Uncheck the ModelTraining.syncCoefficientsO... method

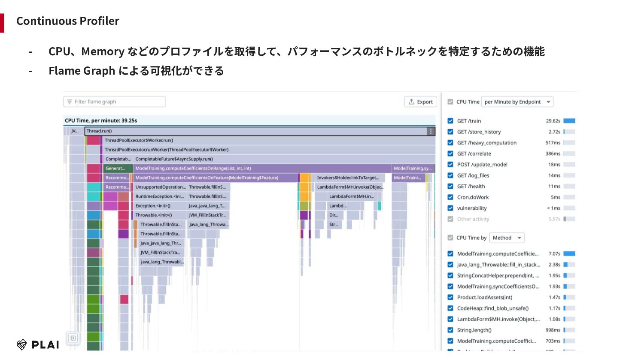[x=450, y=287]
